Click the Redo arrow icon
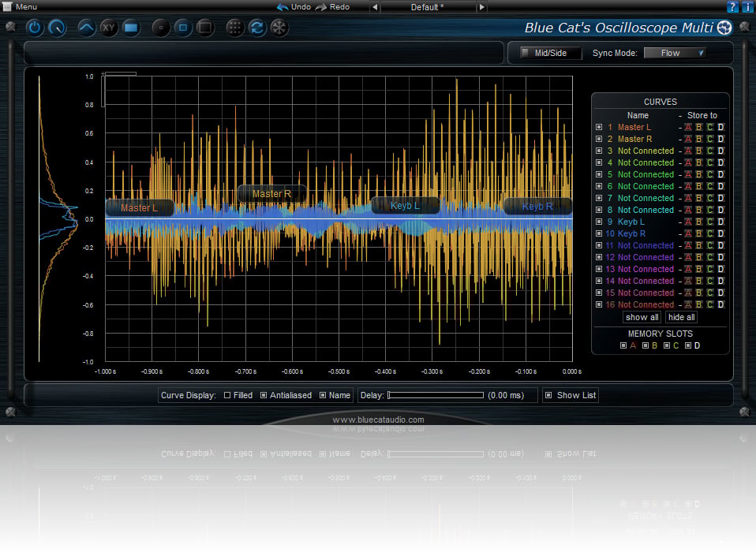Viewport: 756px width, 552px height. tap(320, 7)
